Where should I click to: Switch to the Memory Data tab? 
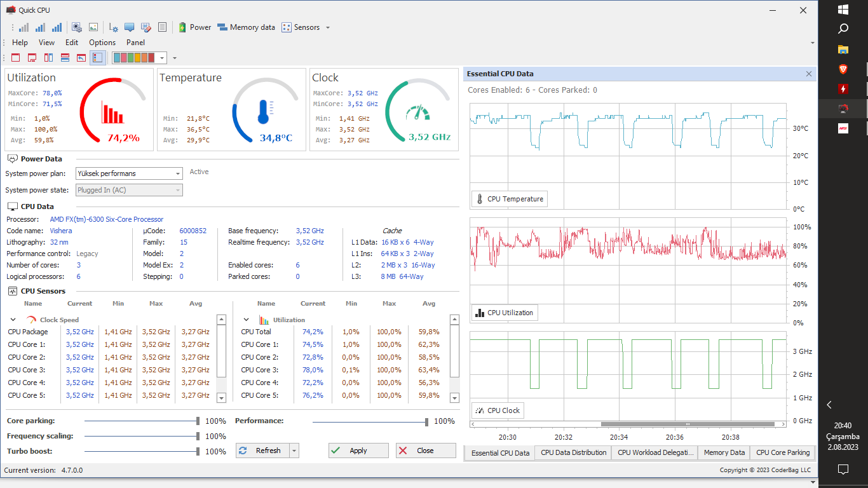(x=724, y=452)
